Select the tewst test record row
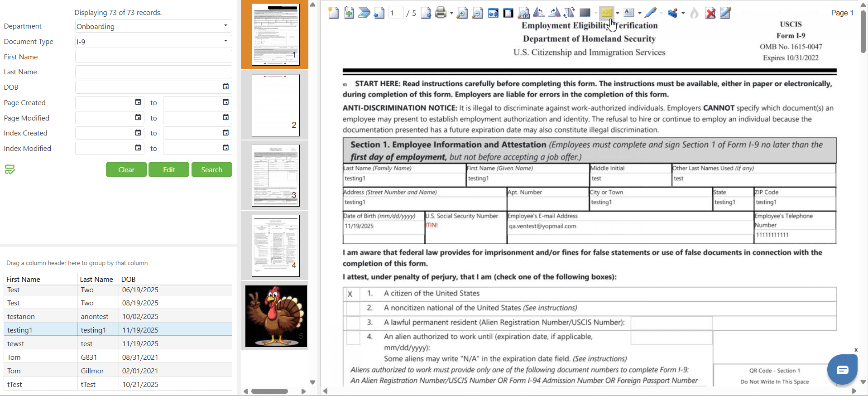 tap(118, 343)
